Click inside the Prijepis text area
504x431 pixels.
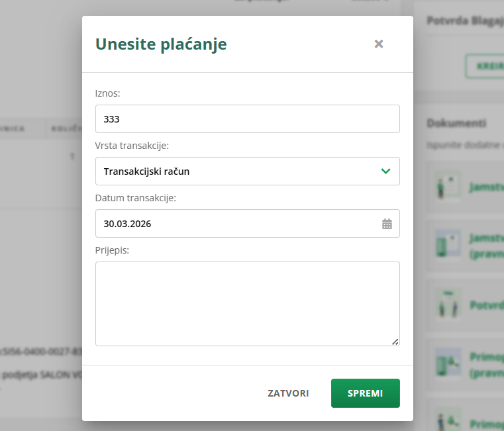tap(247, 303)
